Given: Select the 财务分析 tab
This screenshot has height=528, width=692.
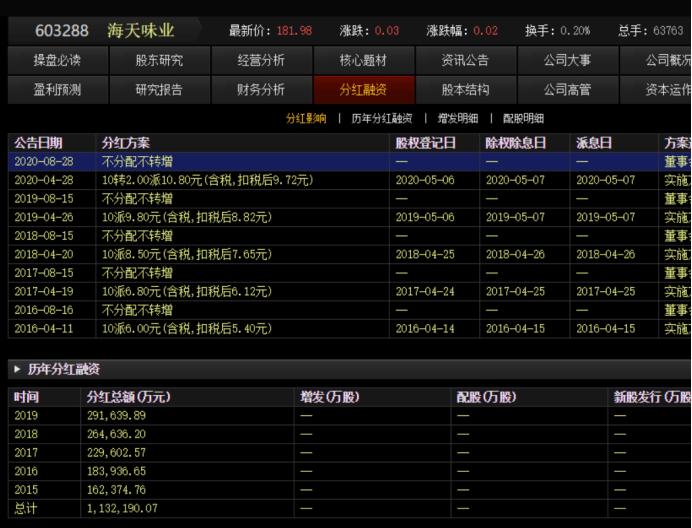Looking at the screenshot, I should 261,90.
